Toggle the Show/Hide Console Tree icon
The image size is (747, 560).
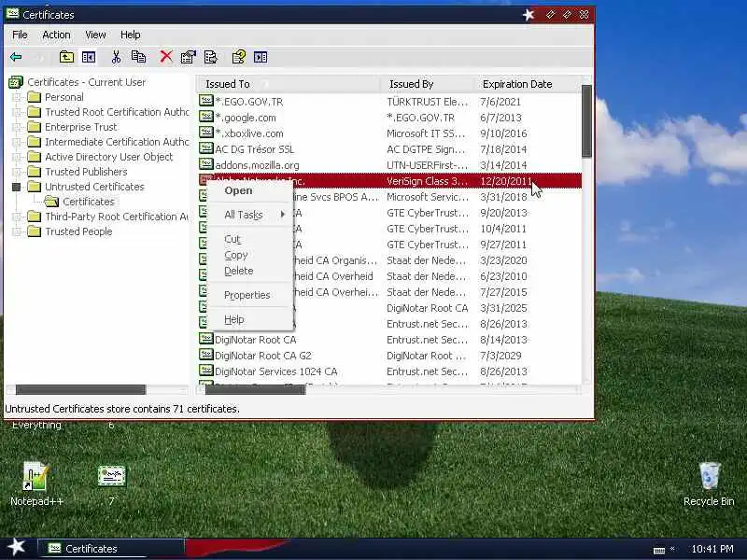point(89,57)
